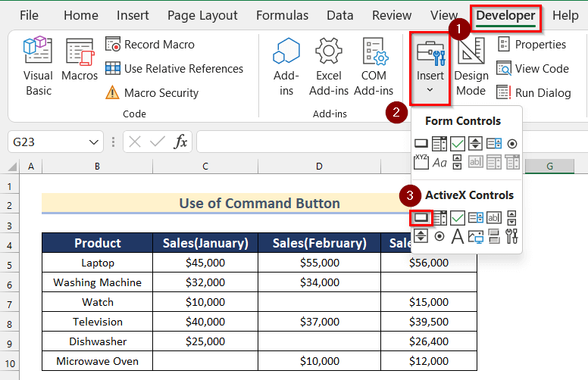This screenshot has height=380, width=588.
Task: Pick the Form Controls Spin Button
Action: 476,143
